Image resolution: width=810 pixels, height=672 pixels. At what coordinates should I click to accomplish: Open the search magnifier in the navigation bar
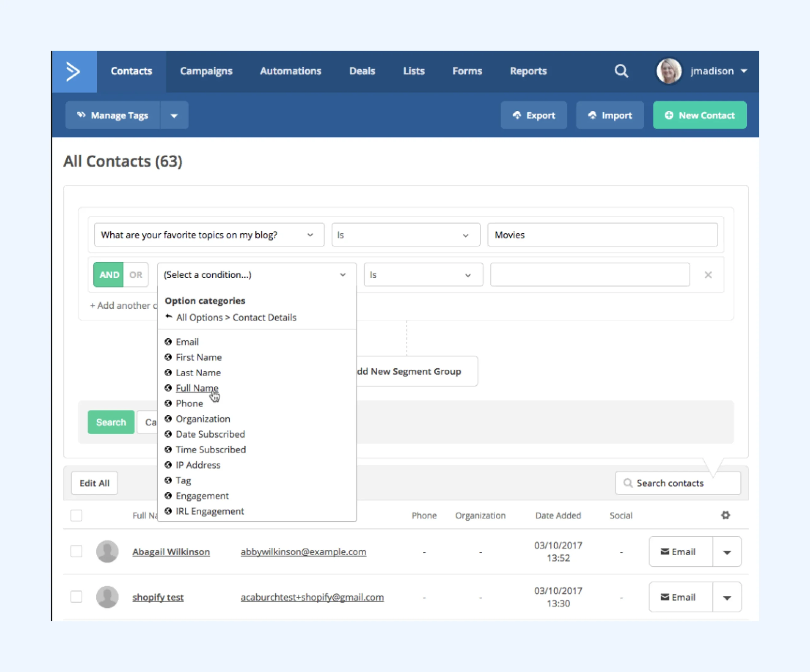[x=621, y=71]
